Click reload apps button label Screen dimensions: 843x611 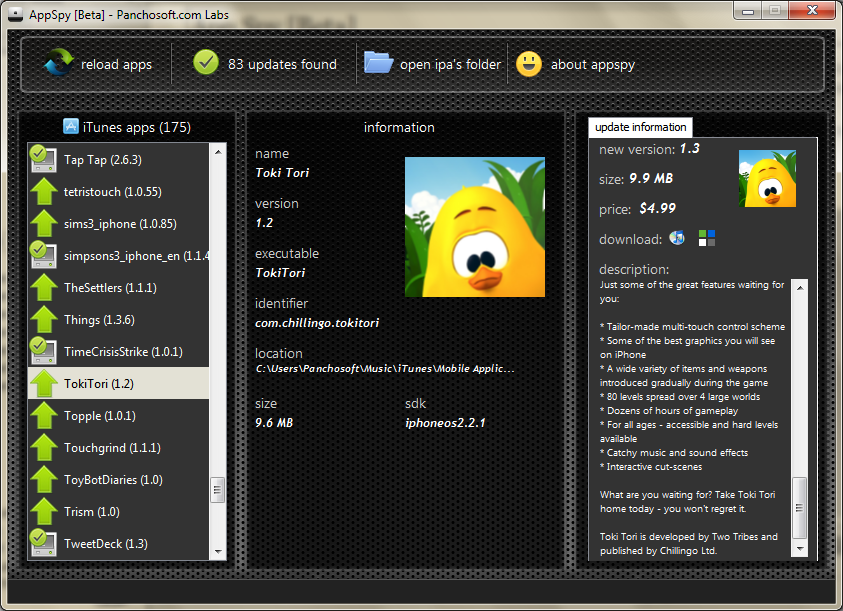click(116, 65)
